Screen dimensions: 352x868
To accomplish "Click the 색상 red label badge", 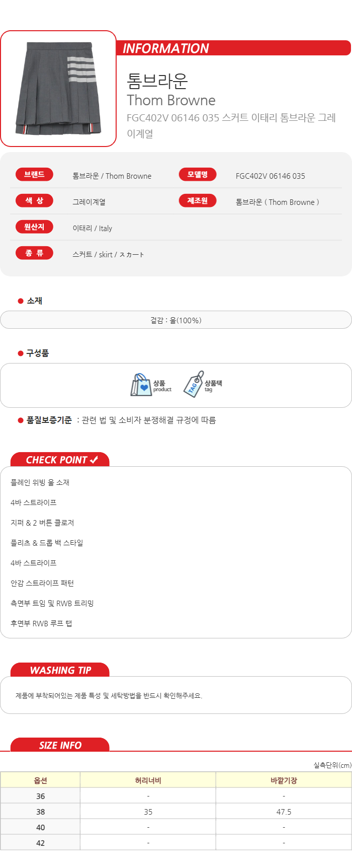I will (x=34, y=201).
